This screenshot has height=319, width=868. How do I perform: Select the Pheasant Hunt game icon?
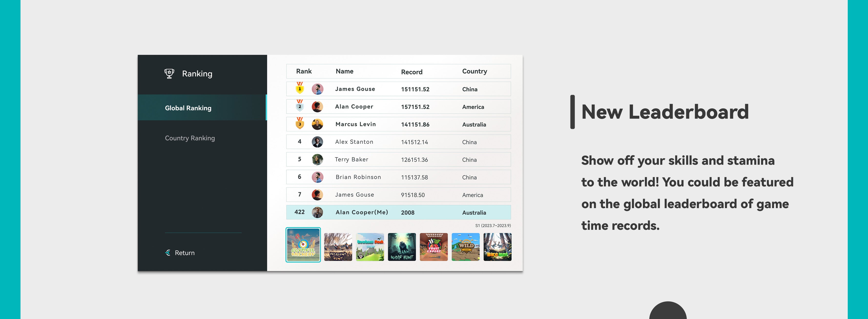(338, 247)
